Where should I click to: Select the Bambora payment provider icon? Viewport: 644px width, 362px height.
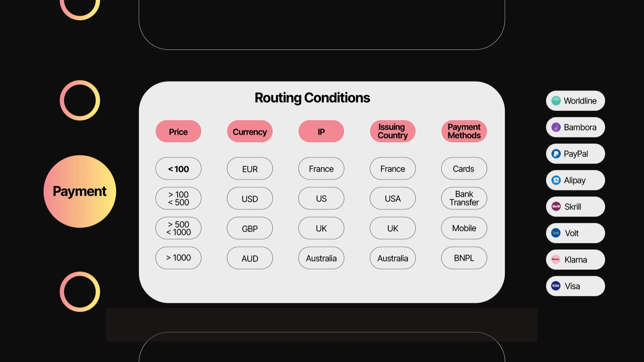(x=556, y=127)
